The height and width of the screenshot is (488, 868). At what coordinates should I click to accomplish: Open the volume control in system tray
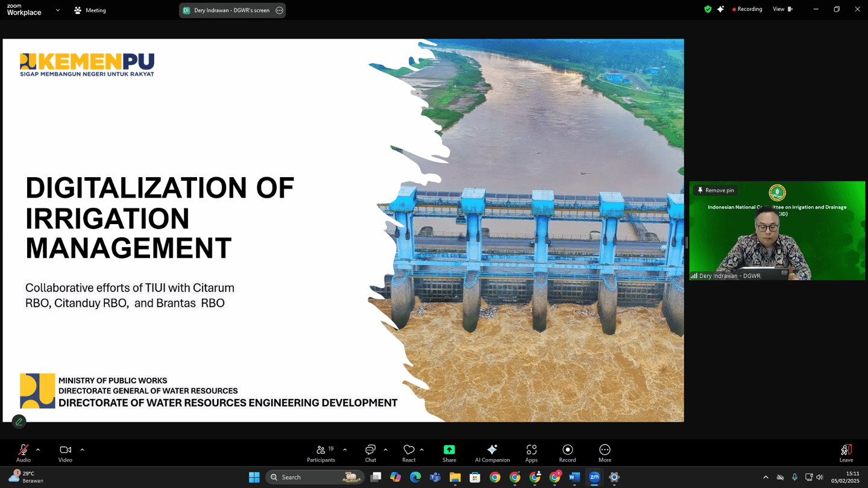coord(820,477)
